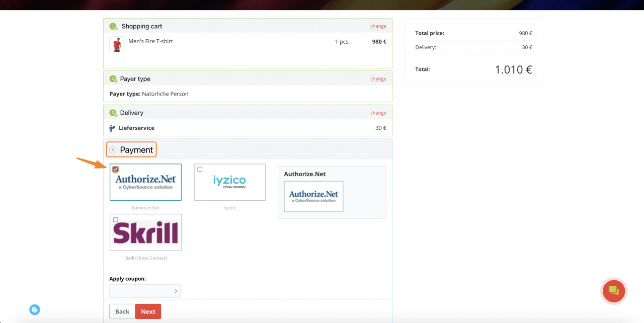Select the Skrill payment logo

(x=145, y=232)
